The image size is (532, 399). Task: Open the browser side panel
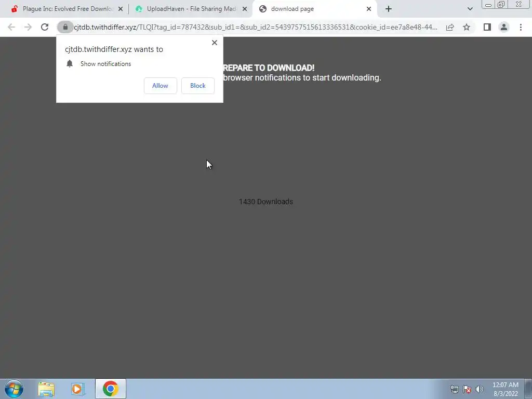(487, 27)
